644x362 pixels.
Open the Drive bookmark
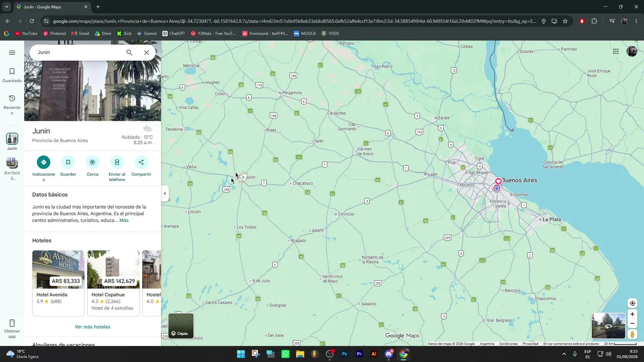point(103,34)
